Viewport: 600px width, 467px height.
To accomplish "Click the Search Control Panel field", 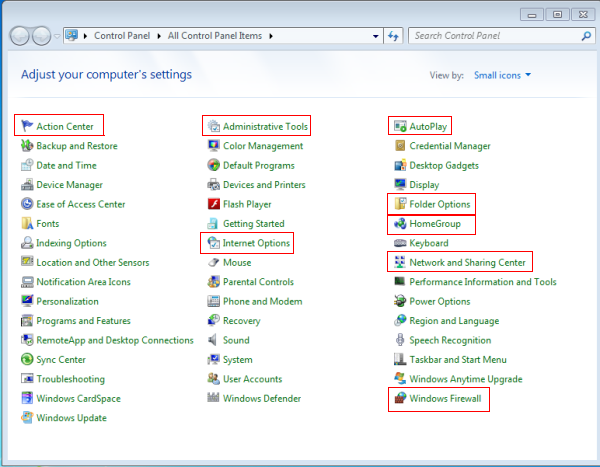I will click(x=502, y=36).
